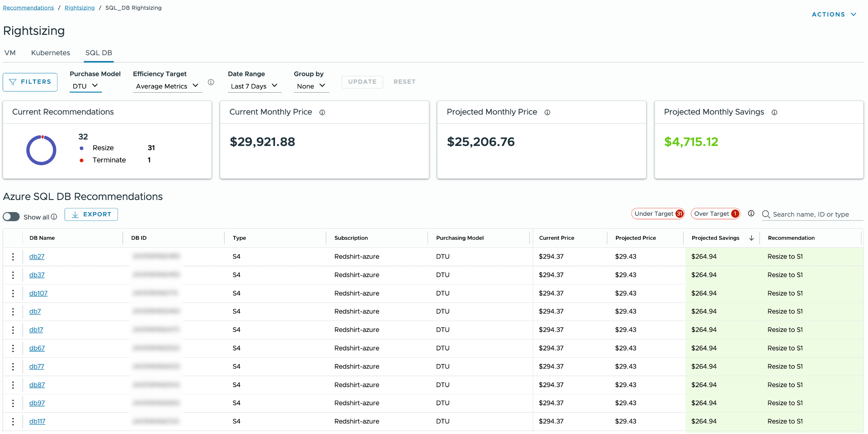
Task: Open the db37 database link
Action: click(37, 275)
